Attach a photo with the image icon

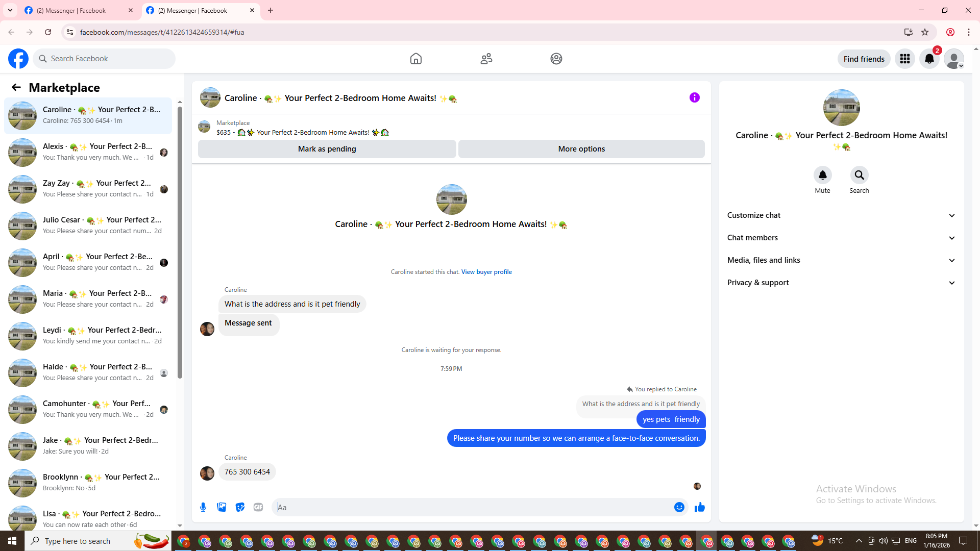coord(222,507)
